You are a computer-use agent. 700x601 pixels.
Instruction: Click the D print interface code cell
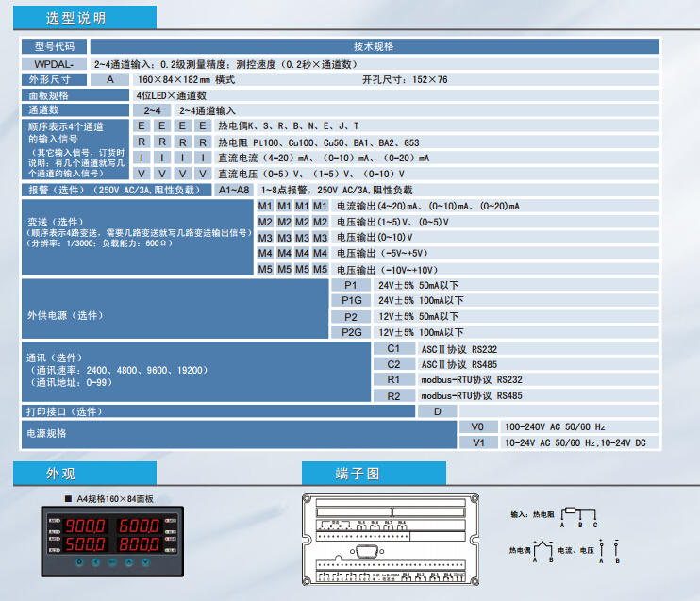tap(438, 411)
